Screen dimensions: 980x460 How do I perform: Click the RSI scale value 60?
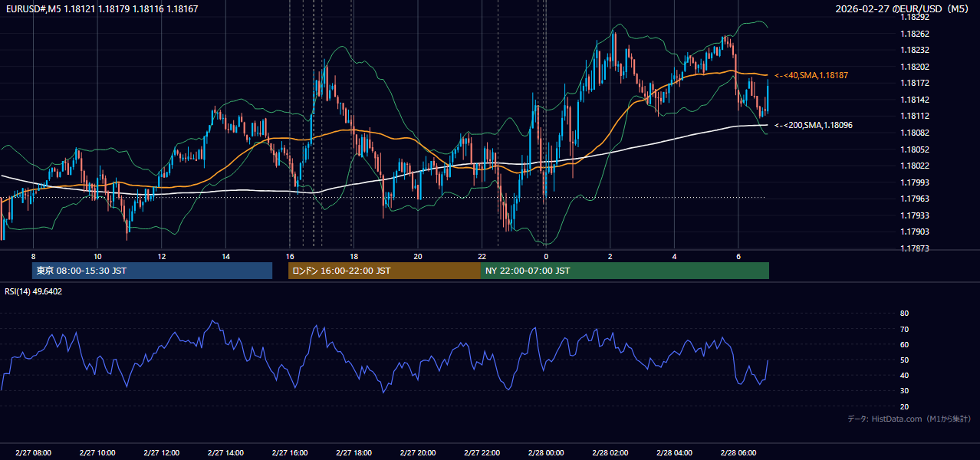(904, 344)
